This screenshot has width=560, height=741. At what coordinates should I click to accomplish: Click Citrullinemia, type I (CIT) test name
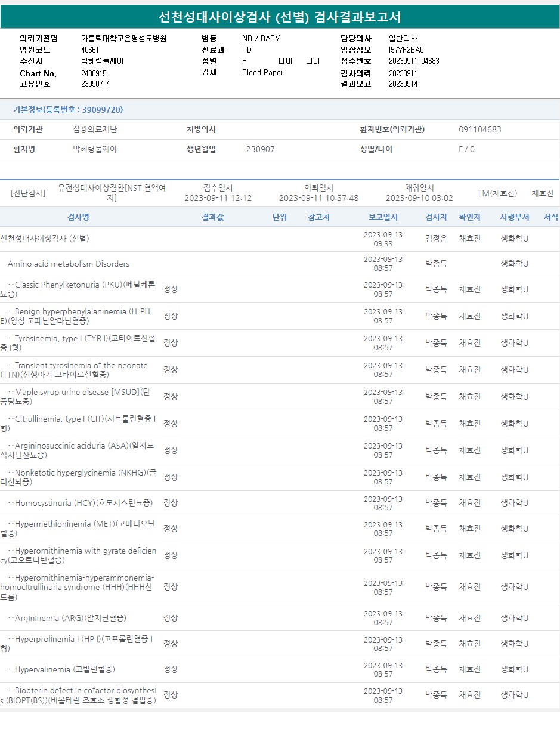78,424
